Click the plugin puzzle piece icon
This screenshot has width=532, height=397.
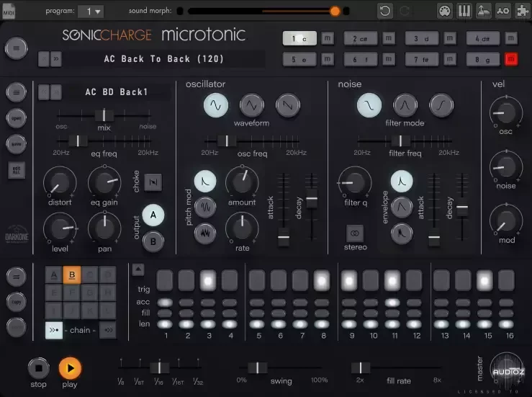tap(523, 12)
